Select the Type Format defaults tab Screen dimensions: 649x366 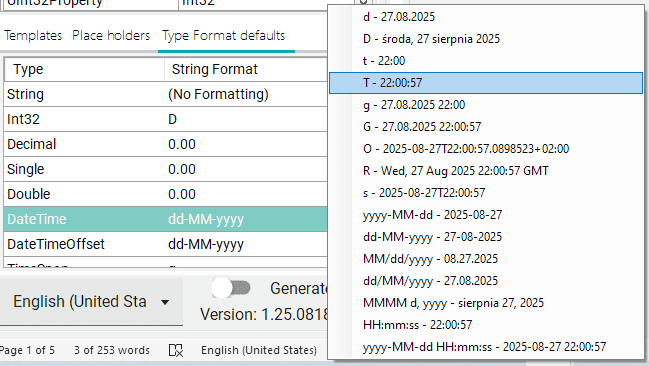tap(224, 36)
